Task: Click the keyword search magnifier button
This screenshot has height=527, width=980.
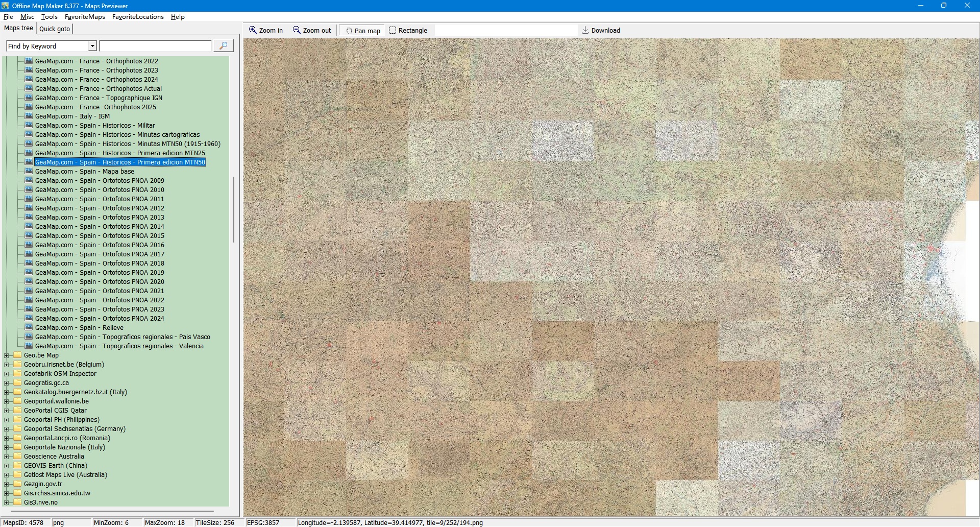Action: [223, 46]
